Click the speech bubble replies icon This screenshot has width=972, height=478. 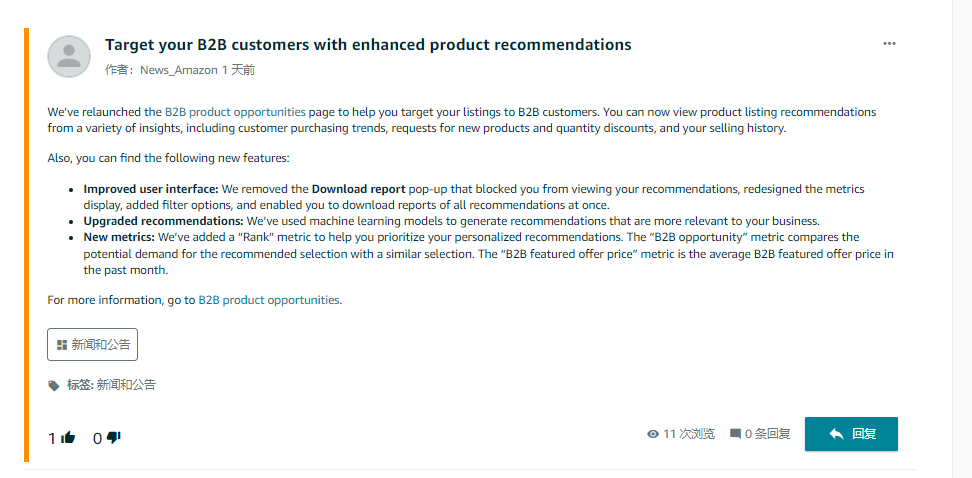[x=735, y=434]
